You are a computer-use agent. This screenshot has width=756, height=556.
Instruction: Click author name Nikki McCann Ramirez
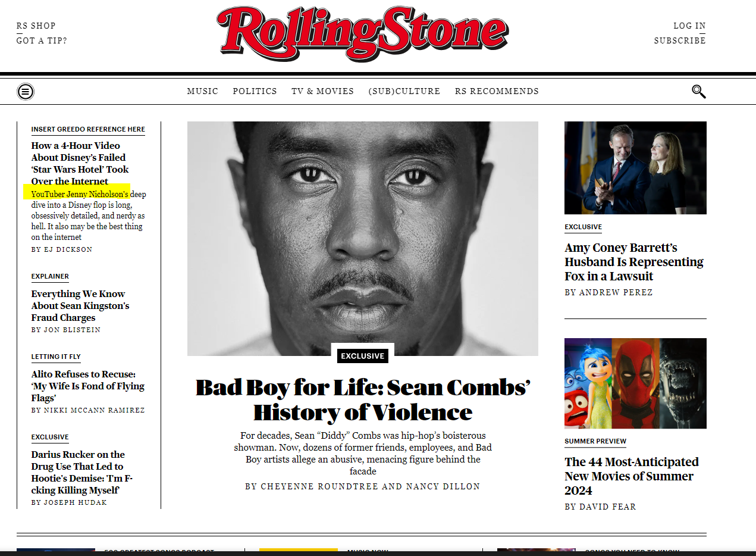[94, 410]
